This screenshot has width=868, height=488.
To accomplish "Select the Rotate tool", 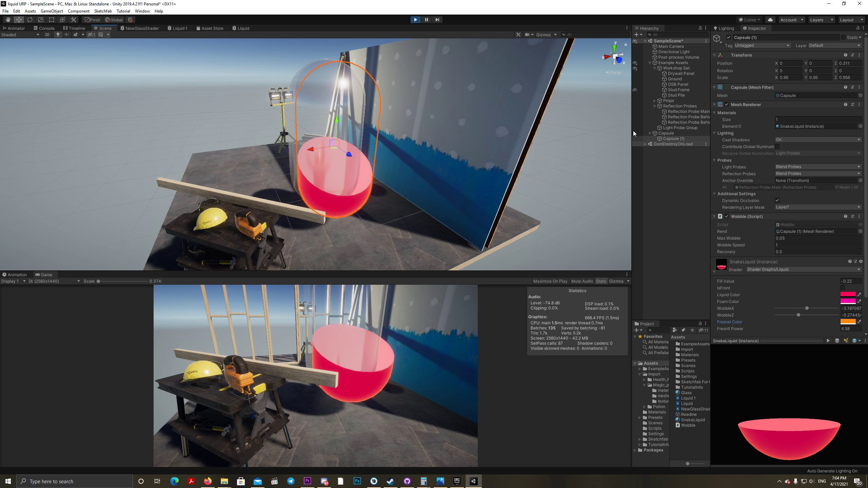I will click(30, 20).
